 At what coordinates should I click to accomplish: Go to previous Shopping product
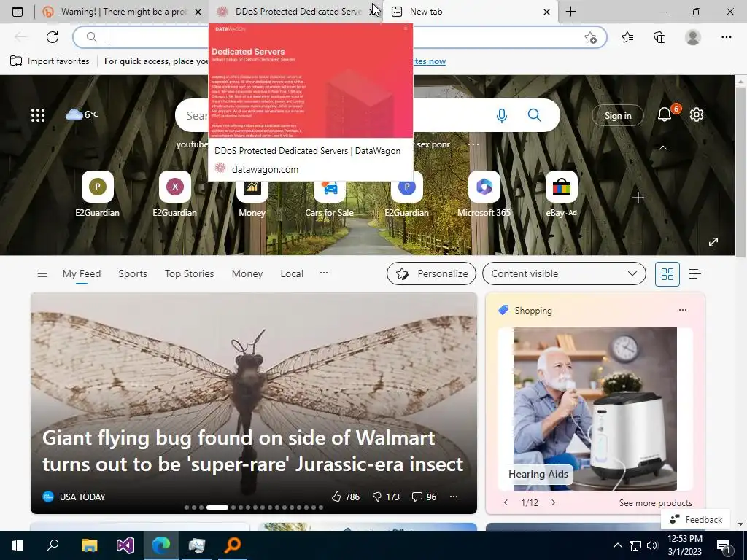(506, 502)
